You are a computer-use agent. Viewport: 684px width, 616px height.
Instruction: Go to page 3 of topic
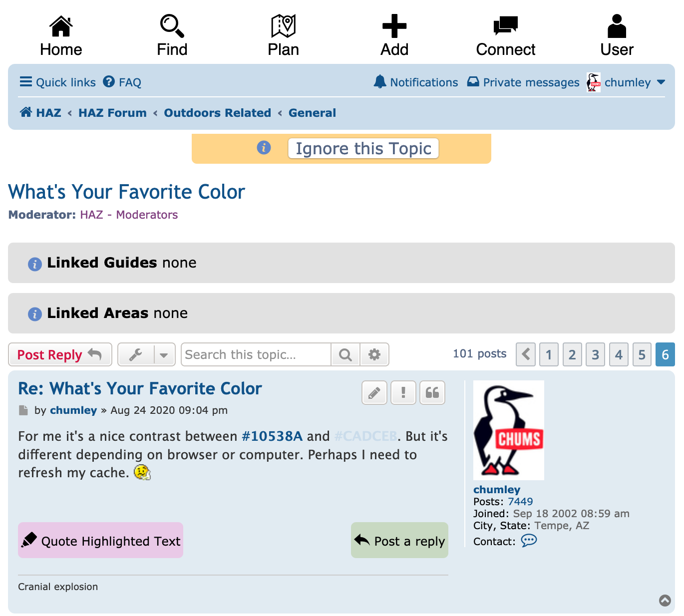595,355
